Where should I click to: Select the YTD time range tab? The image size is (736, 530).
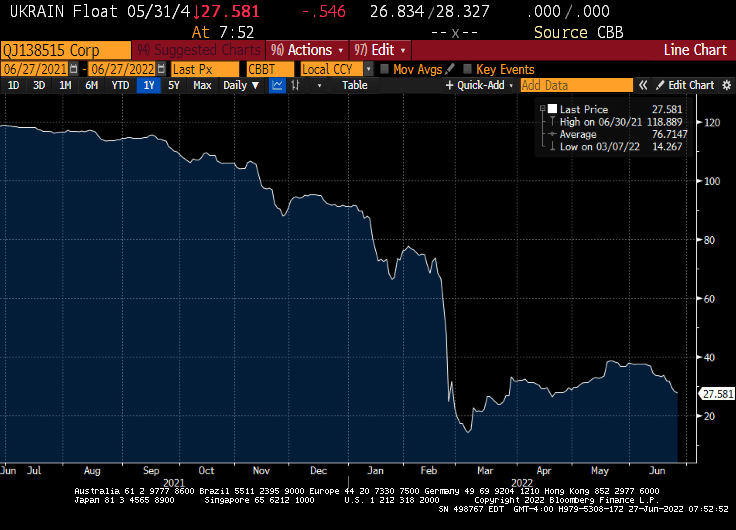tap(120, 85)
